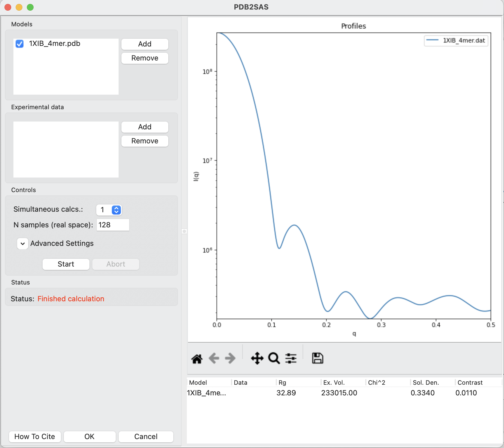The height and width of the screenshot is (448, 504).
Task: Reset plot view with Home icon
Action: point(197,359)
